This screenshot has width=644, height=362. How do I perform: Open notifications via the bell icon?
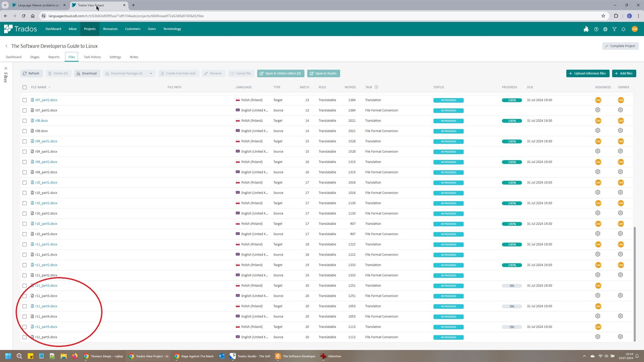pos(623,29)
